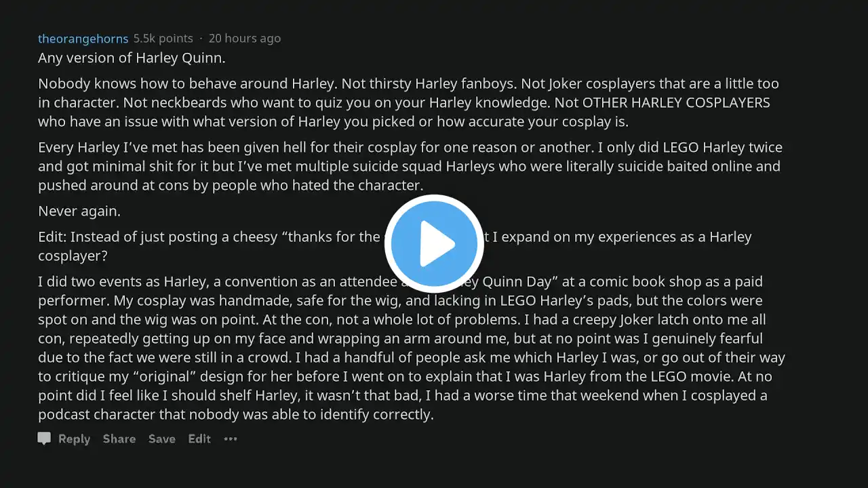Viewport: 868px width, 488px height.
Task: Open the three-dot more options menu
Action: (231, 439)
